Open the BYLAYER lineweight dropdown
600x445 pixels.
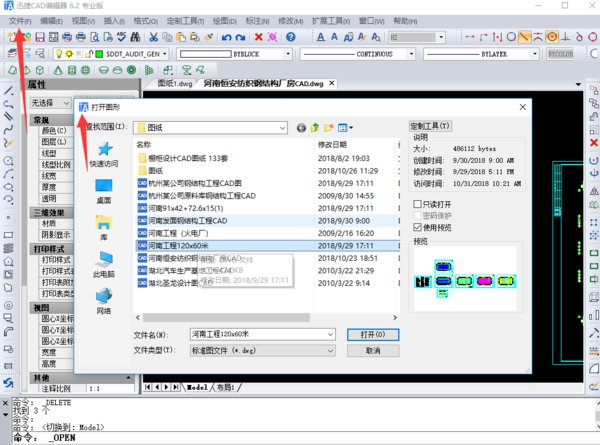[535, 54]
